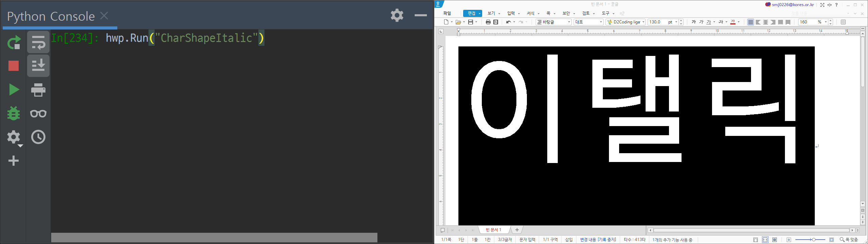Apply the red font color
The height and width of the screenshot is (244, 868).
[x=733, y=22]
